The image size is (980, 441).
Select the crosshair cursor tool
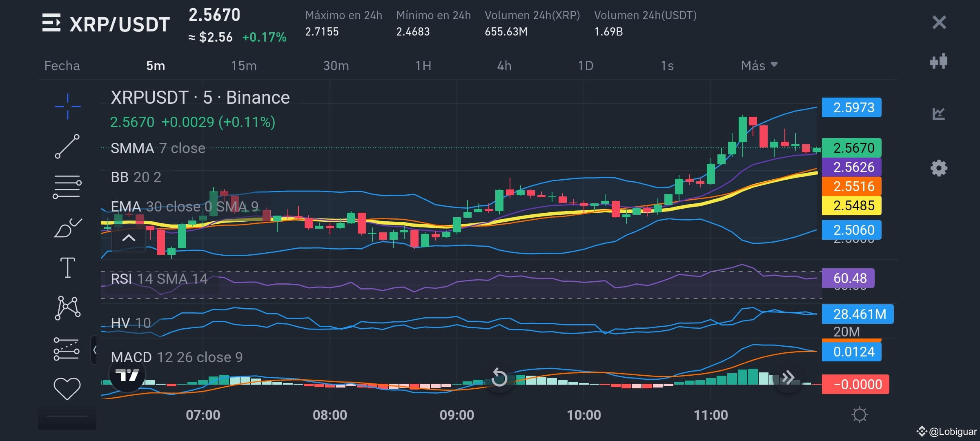[67, 107]
